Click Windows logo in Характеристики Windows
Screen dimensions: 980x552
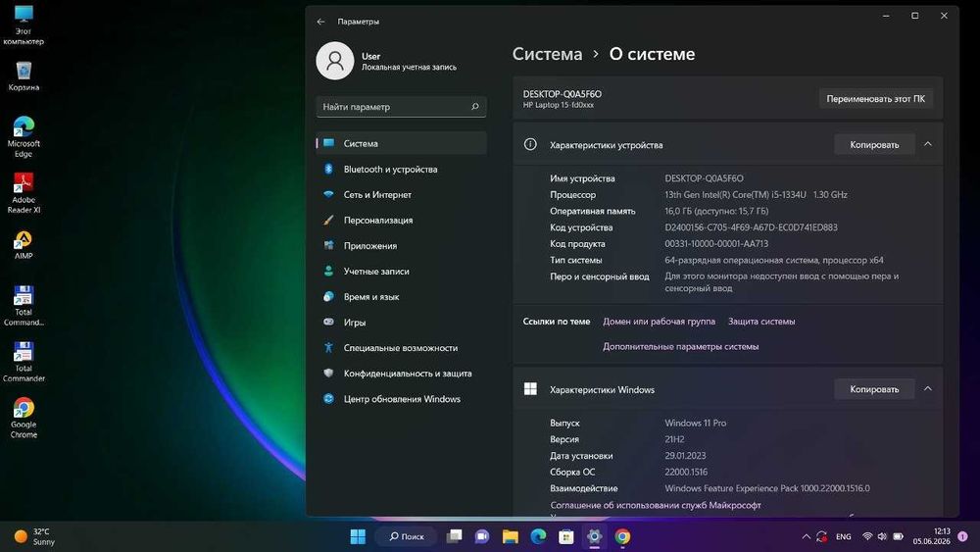(x=530, y=389)
